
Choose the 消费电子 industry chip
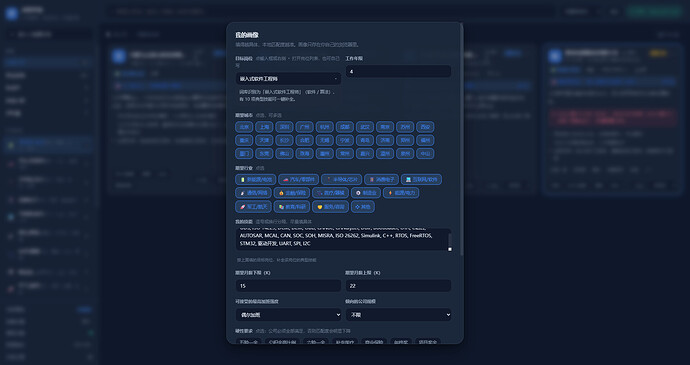382,179
